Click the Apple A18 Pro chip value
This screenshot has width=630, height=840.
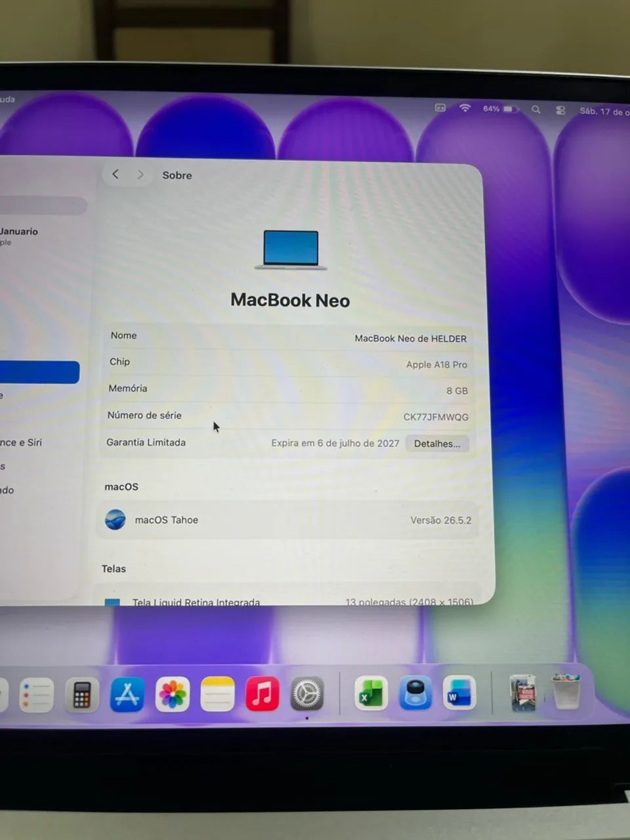tap(436, 365)
